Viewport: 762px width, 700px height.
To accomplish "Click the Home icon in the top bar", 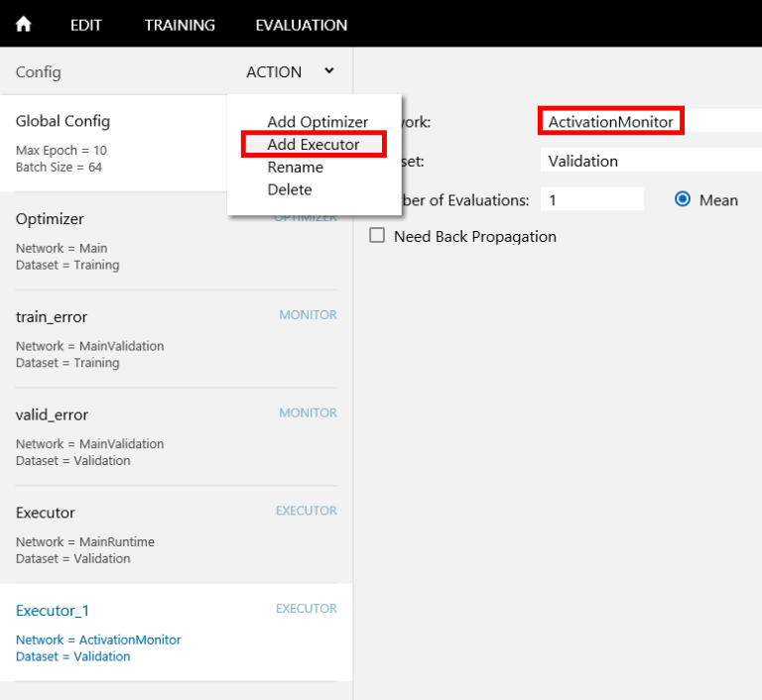I will click(x=24, y=24).
